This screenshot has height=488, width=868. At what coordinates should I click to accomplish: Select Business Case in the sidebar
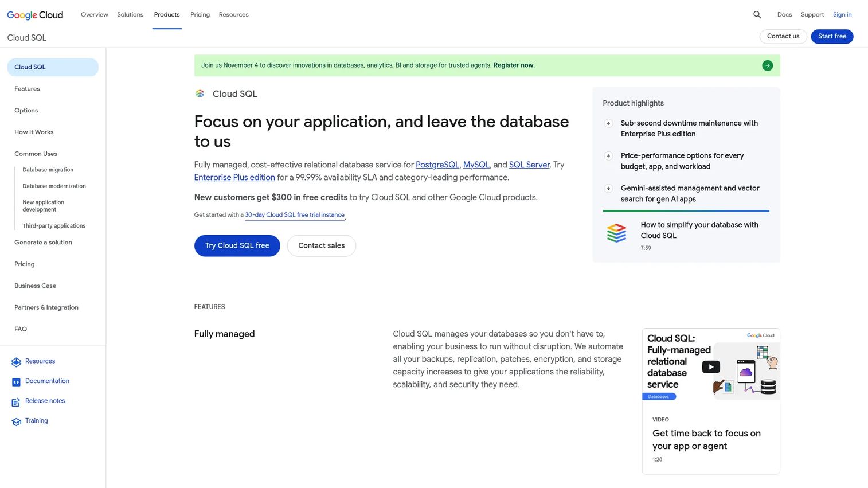coord(35,286)
